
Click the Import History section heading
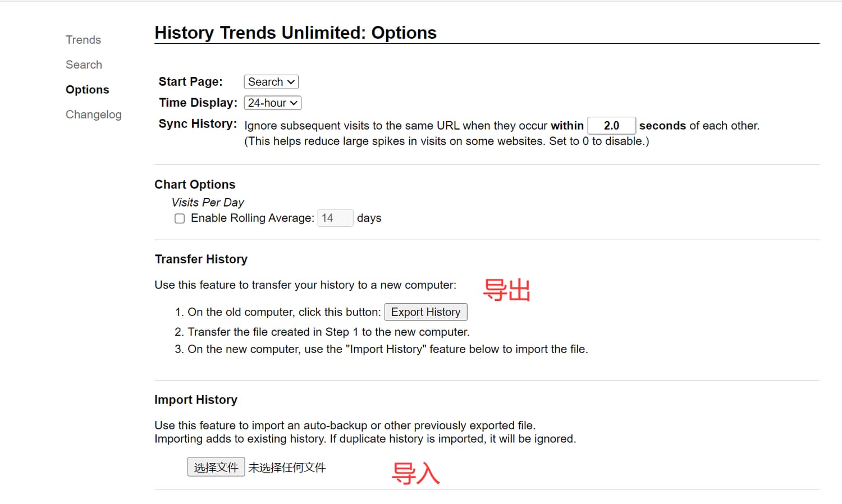click(x=196, y=400)
